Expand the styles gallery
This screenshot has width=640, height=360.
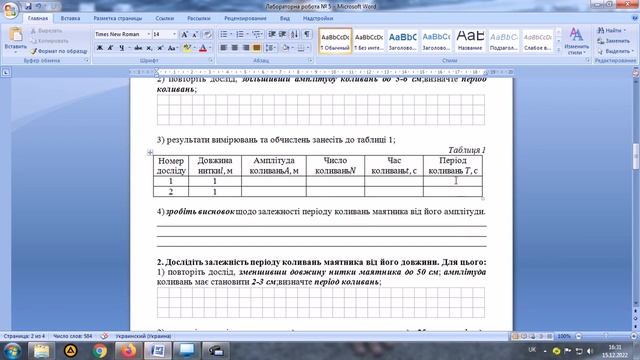pos(558,50)
